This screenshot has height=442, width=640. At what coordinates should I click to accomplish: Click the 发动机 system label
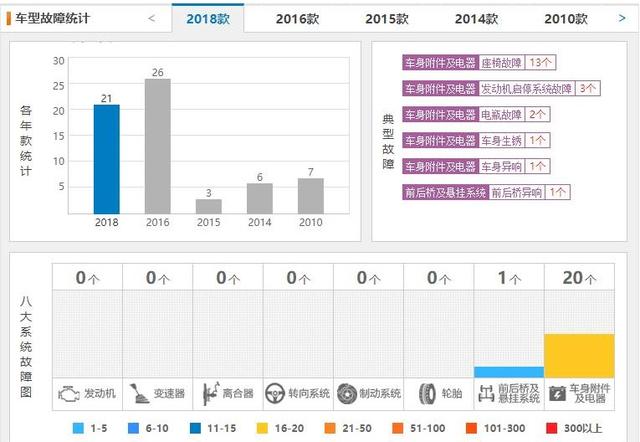pyautogui.click(x=100, y=393)
